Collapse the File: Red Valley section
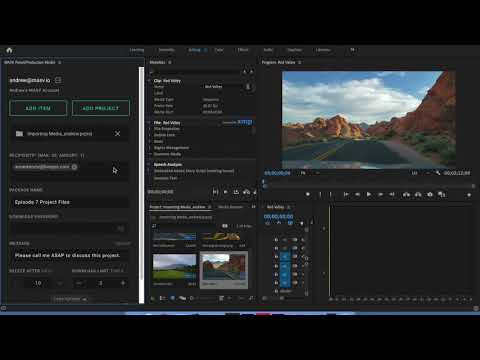Screen dimensions: 480x360 tap(150, 123)
